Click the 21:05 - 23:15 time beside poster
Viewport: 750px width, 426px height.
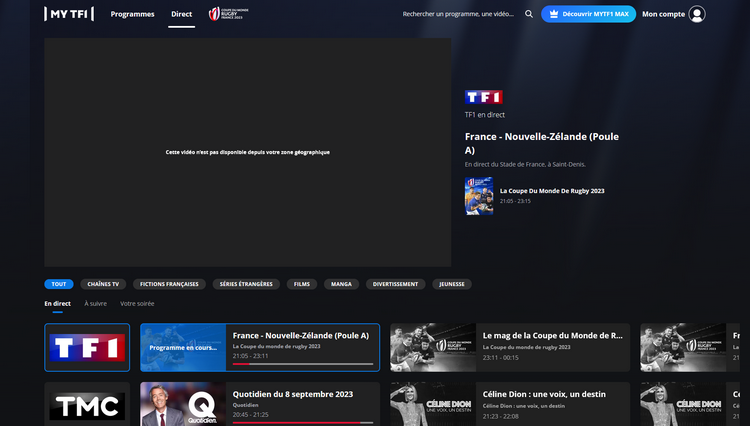click(515, 201)
